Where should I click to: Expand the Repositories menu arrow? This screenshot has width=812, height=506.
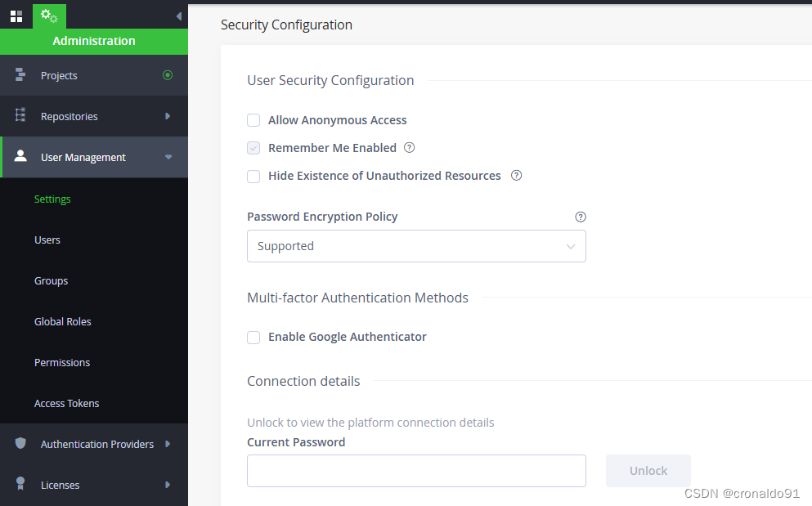click(168, 116)
